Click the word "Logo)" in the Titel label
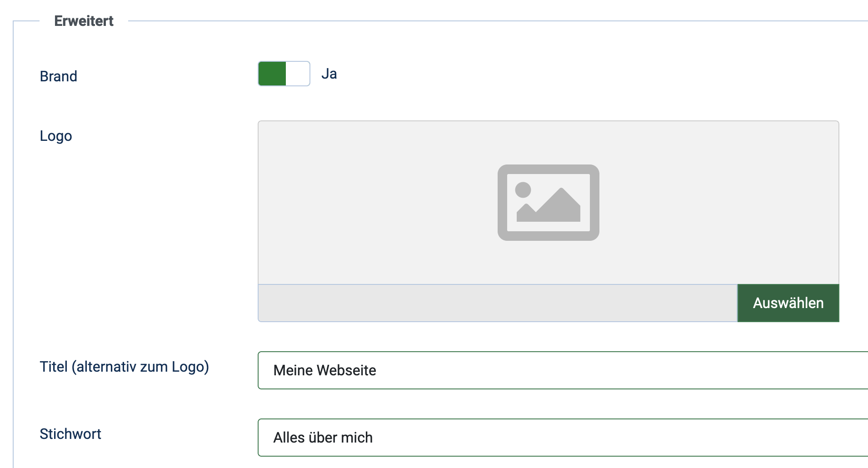 pyautogui.click(x=190, y=367)
